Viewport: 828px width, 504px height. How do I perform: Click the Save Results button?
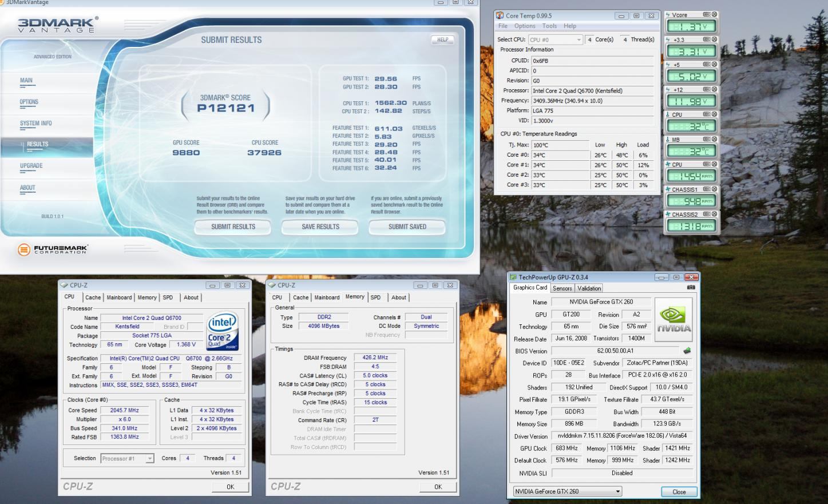coord(320,227)
